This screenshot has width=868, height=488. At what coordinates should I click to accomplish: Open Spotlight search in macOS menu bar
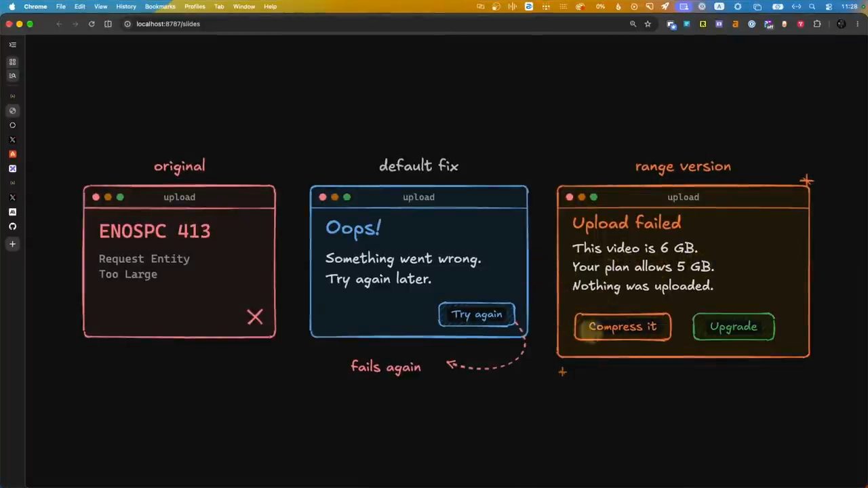(x=812, y=6)
